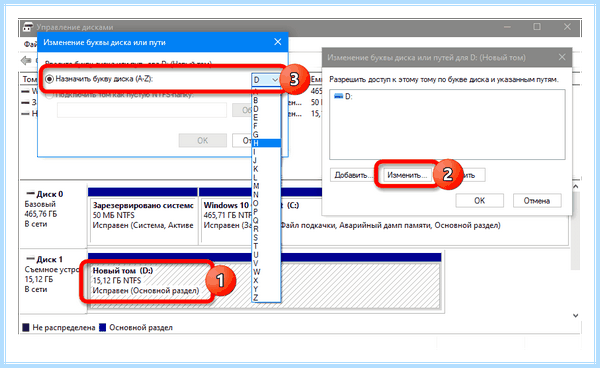Choose letter S in the dropdown list
The height and width of the screenshot is (368, 600).
[266, 238]
